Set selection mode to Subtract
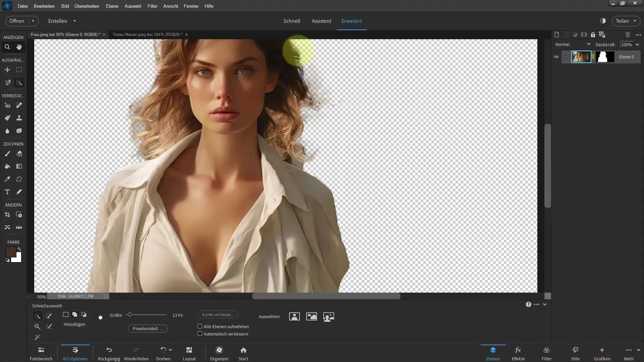Image resolution: width=644 pixels, height=362 pixels. click(x=84, y=314)
